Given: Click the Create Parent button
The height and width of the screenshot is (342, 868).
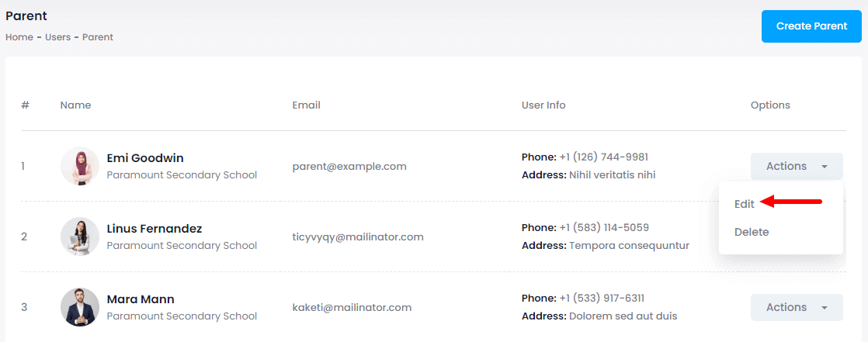Looking at the screenshot, I should 811,26.
